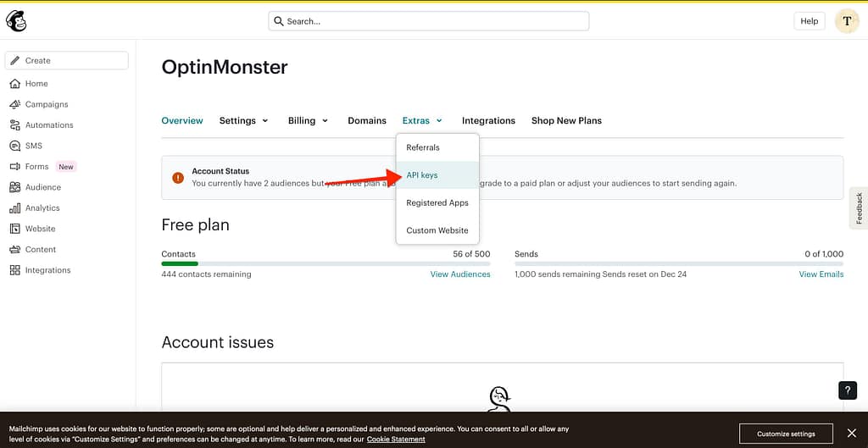Click the Mailchimp monkey logo

tap(16, 21)
